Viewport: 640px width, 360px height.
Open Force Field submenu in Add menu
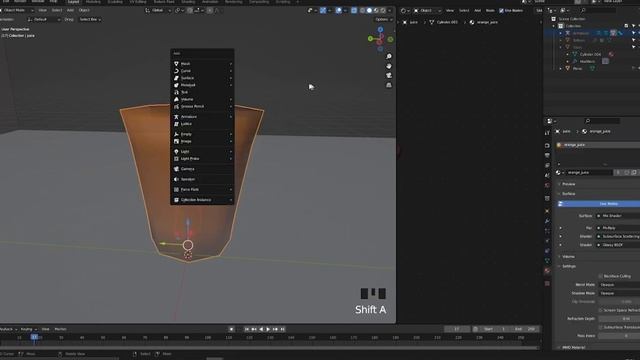(202, 189)
